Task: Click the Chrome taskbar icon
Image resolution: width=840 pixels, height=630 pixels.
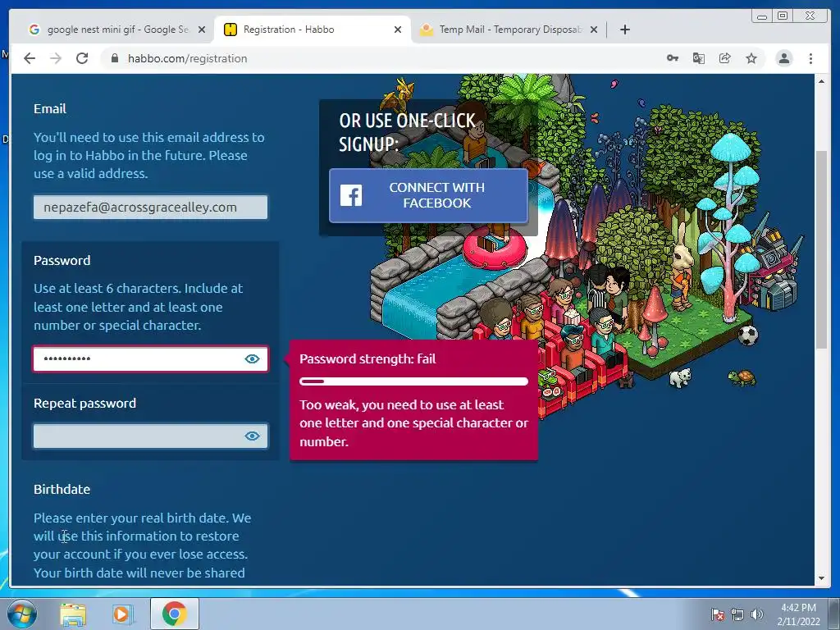Action: [174, 614]
